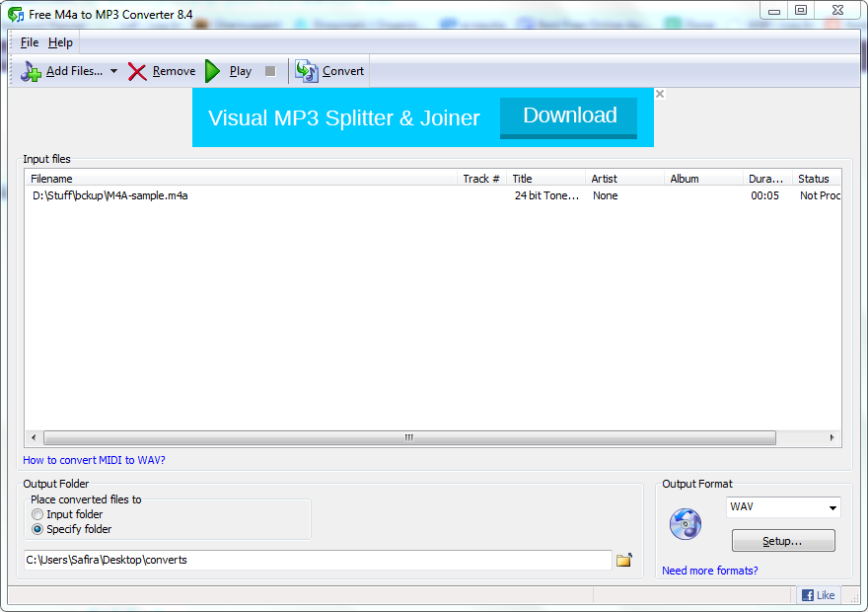Click the red X Remove icon
The width and height of the screenshot is (868, 612).
[137, 71]
